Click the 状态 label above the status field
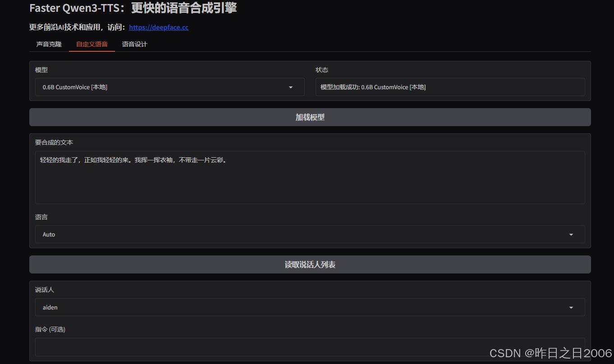 coord(322,70)
